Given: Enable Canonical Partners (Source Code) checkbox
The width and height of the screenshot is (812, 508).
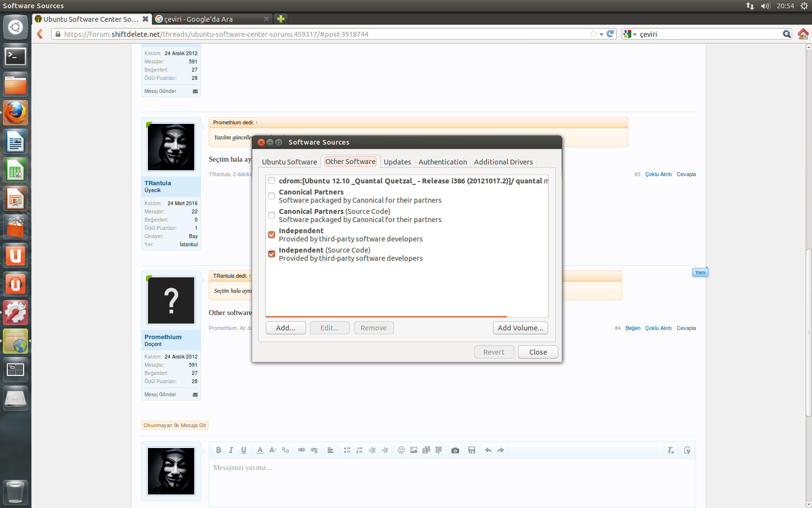Looking at the screenshot, I should tap(272, 215).
